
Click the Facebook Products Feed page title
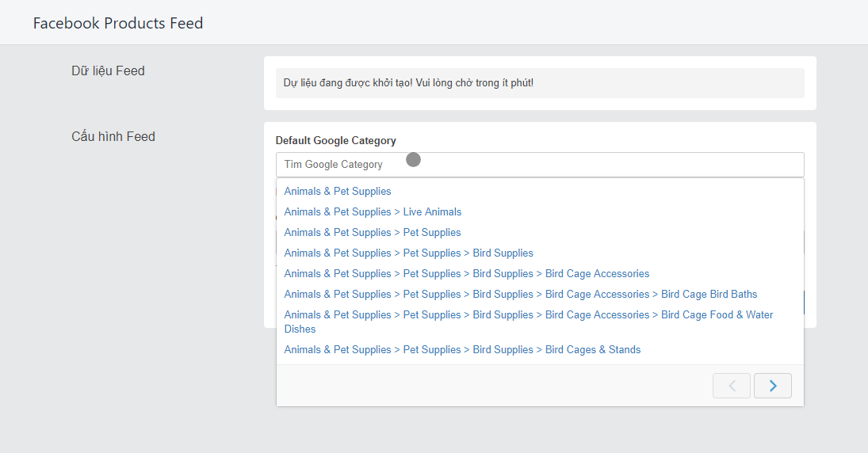(x=118, y=23)
